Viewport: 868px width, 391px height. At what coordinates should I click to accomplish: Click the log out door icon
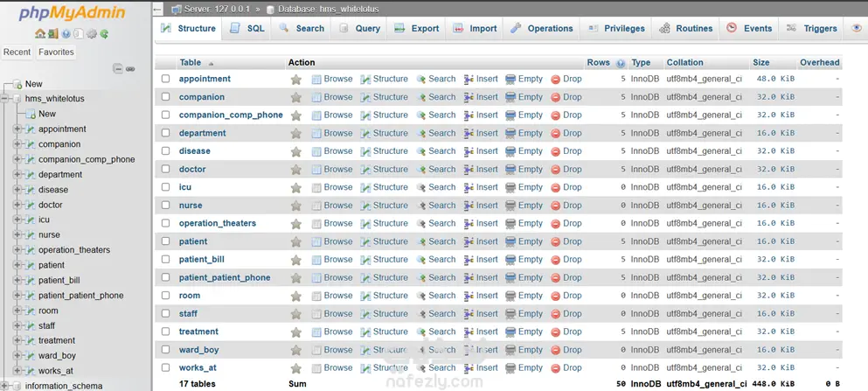(52, 34)
